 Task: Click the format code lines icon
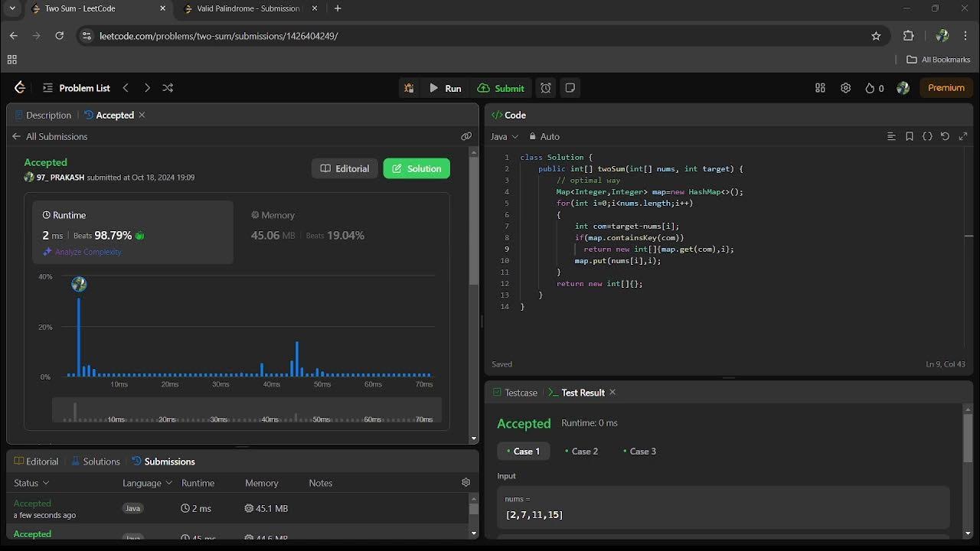click(x=891, y=136)
